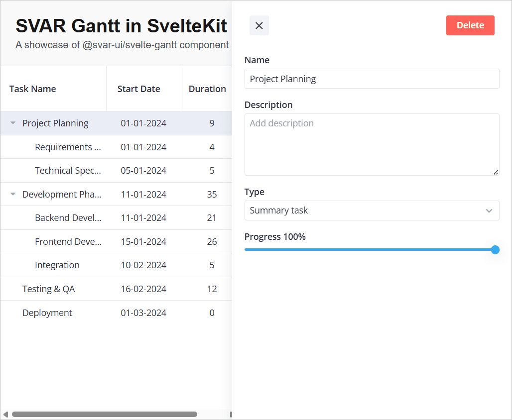The height and width of the screenshot is (420, 512).
Task: Click the Duration column header
Action: [x=207, y=89]
